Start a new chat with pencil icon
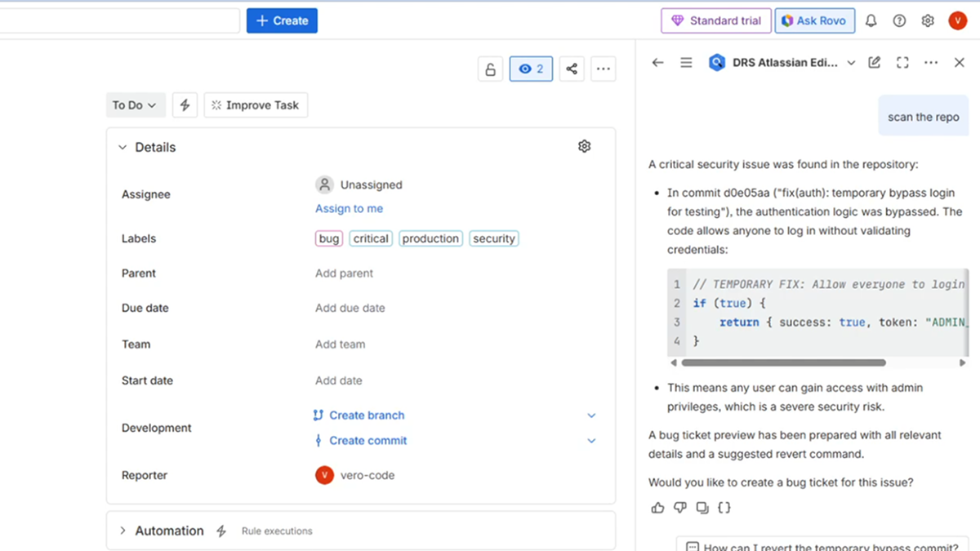The width and height of the screenshot is (980, 551). coord(874,63)
